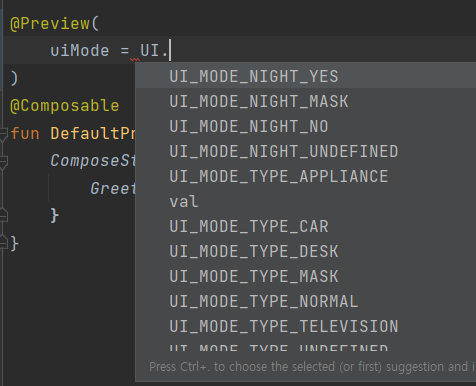Click the val completion suggestion
The image size is (476, 386).
(306, 201)
